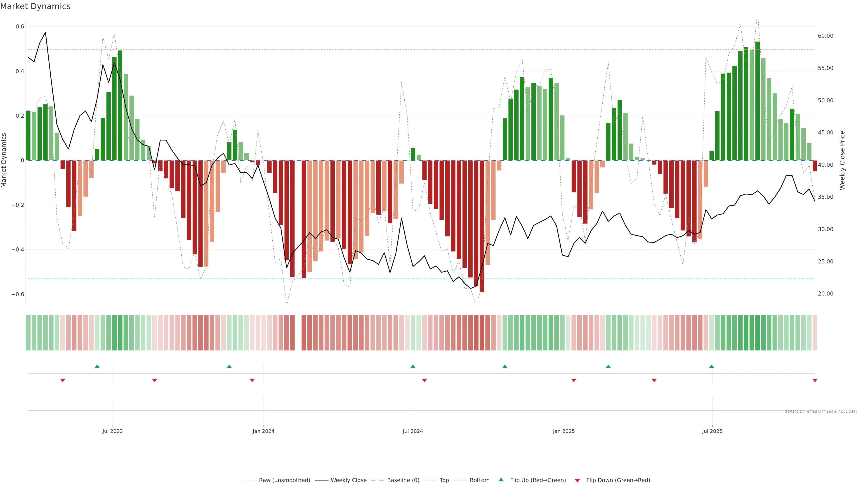Click the green flip-up triangle at Jul 2024

413,366
